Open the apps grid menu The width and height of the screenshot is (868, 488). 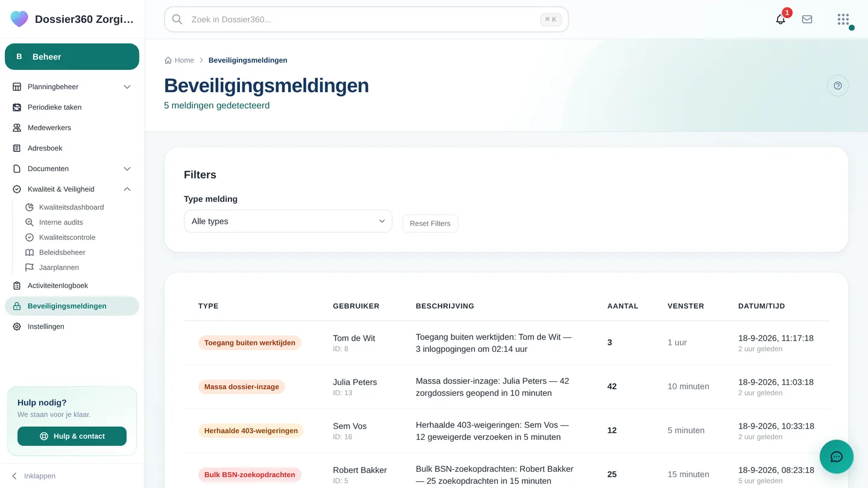[843, 19]
